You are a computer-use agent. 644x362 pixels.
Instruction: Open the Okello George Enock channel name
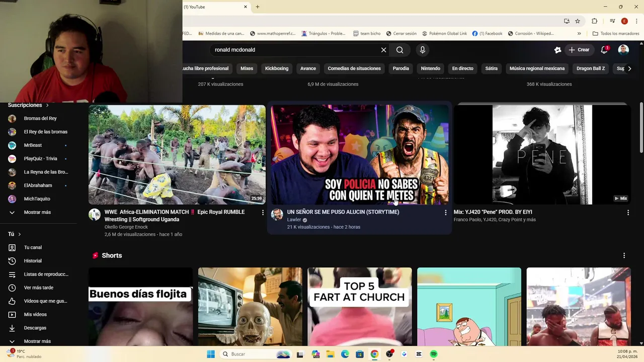[x=126, y=227]
